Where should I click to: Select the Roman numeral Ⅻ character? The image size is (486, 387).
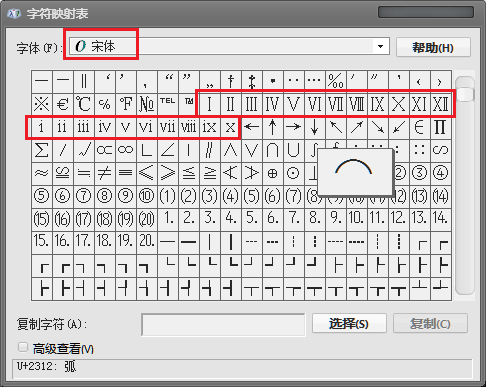point(441,104)
